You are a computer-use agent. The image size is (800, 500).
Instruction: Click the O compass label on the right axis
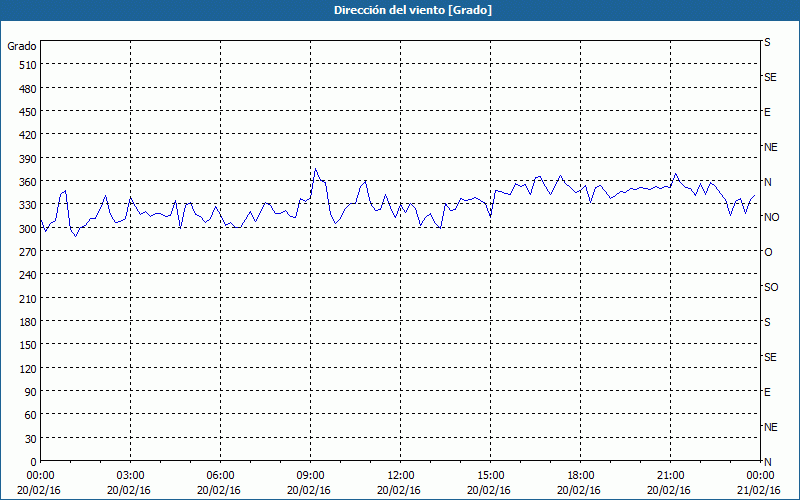click(768, 252)
